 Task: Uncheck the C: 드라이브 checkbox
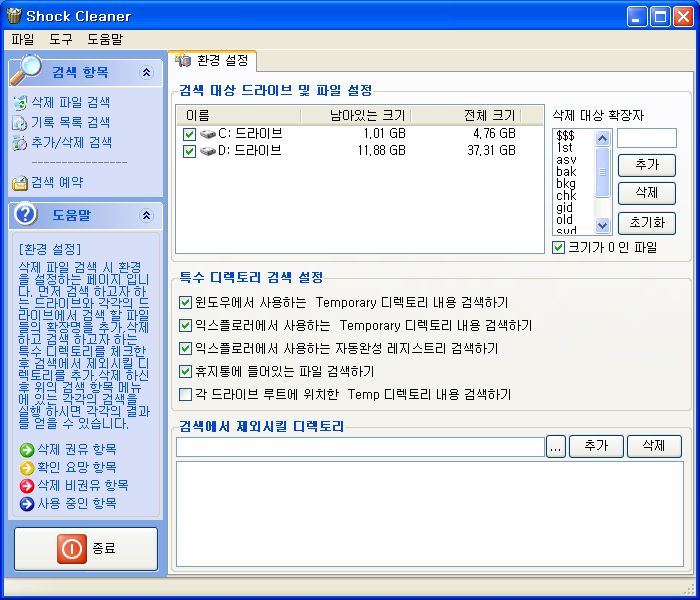(x=189, y=134)
